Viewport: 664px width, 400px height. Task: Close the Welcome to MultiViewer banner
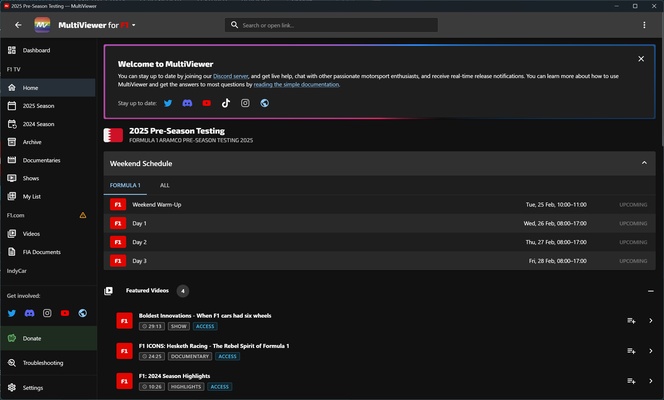point(641,59)
